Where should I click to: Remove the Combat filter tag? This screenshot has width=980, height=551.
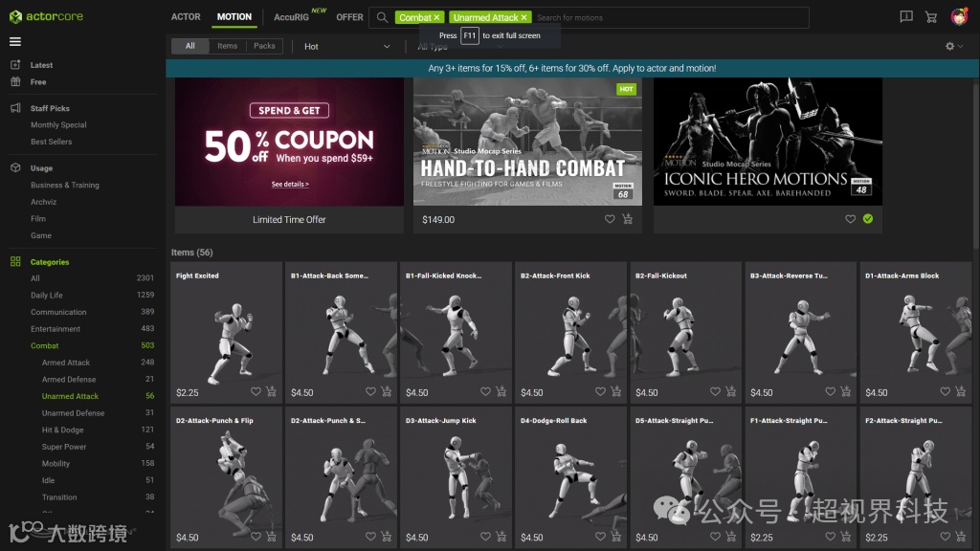click(x=436, y=17)
